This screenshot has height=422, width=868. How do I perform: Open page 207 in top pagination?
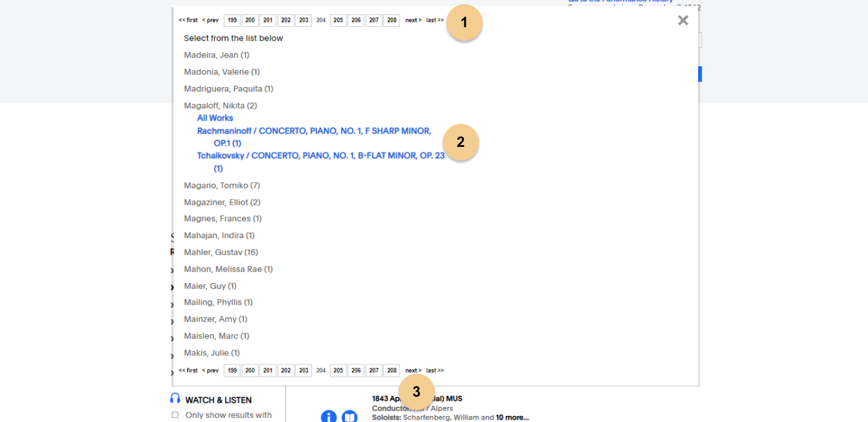374,21
